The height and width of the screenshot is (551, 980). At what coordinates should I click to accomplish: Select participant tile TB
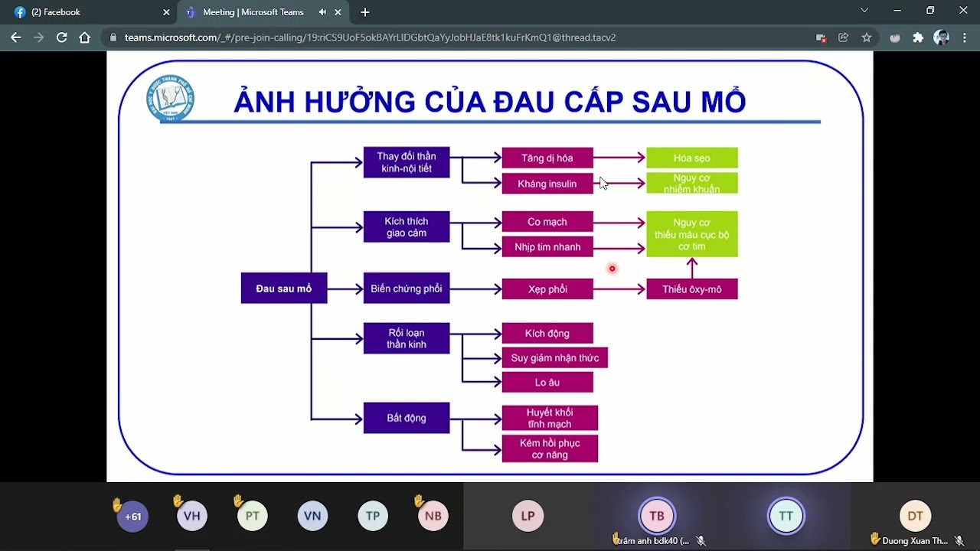pyautogui.click(x=657, y=516)
